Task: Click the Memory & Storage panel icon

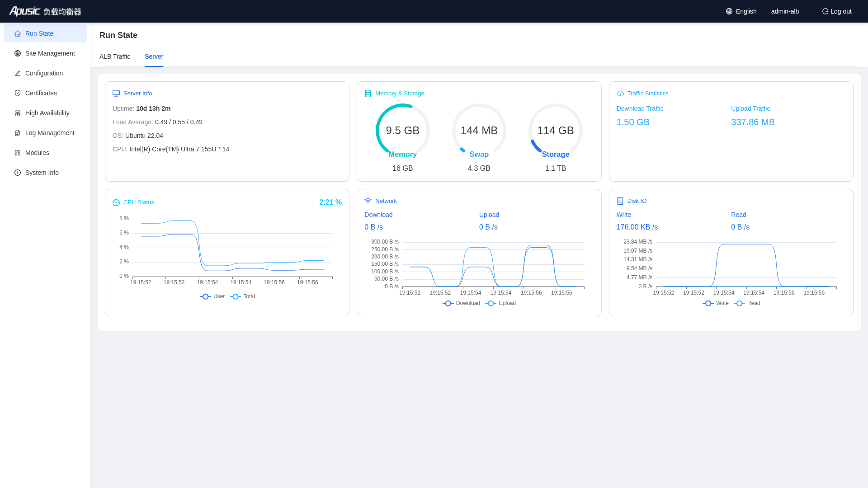Action: point(368,94)
